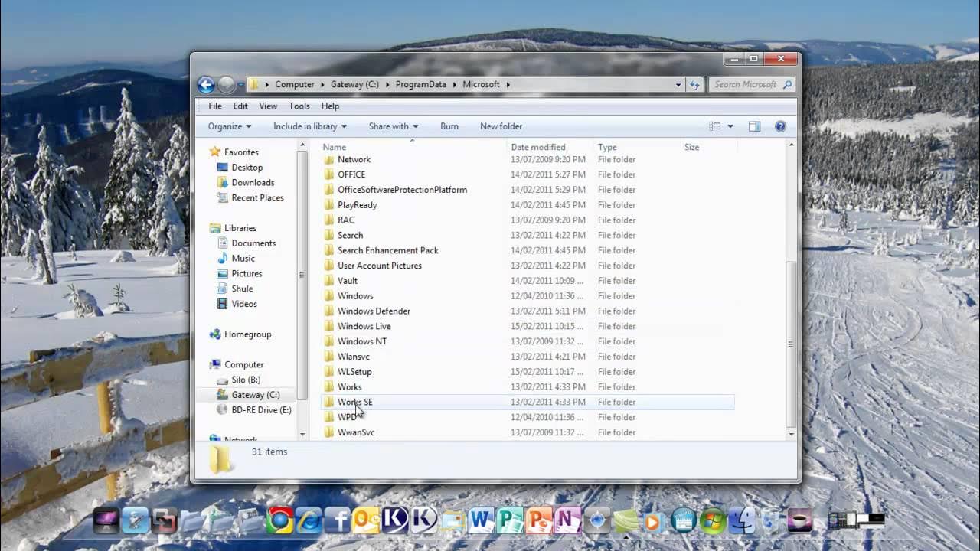980x551 pixels.
Task: Open the Edit menu
Action: (240, 106)
